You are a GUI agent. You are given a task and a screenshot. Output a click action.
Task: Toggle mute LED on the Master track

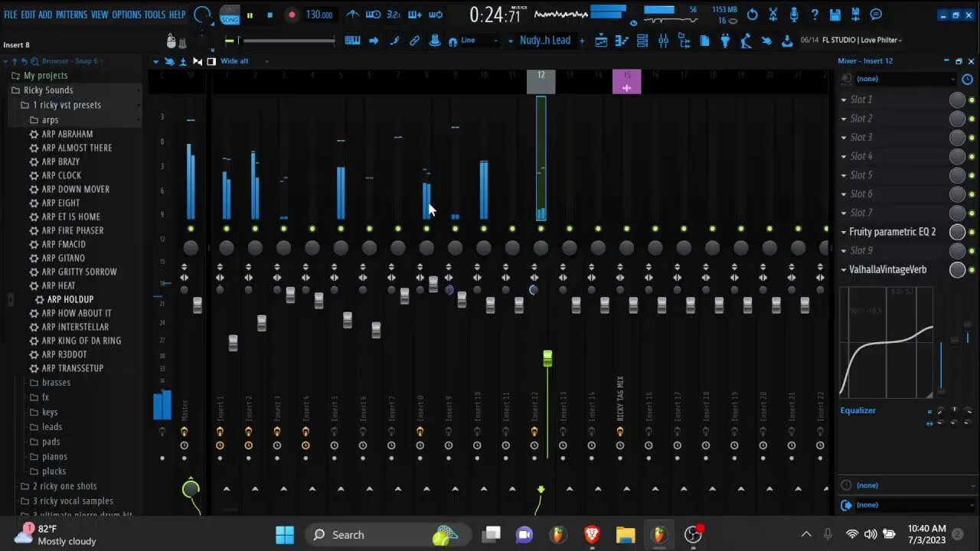(x=191, y=229)
